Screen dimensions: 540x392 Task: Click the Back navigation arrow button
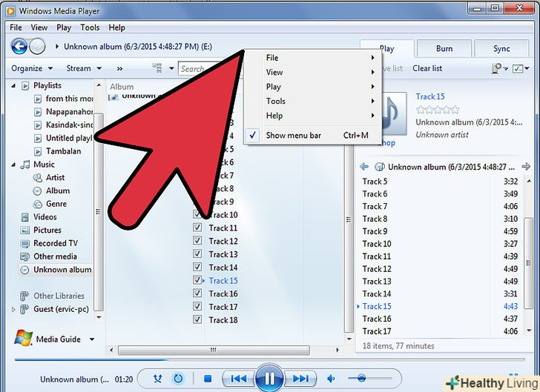click(x=19, y=46)
